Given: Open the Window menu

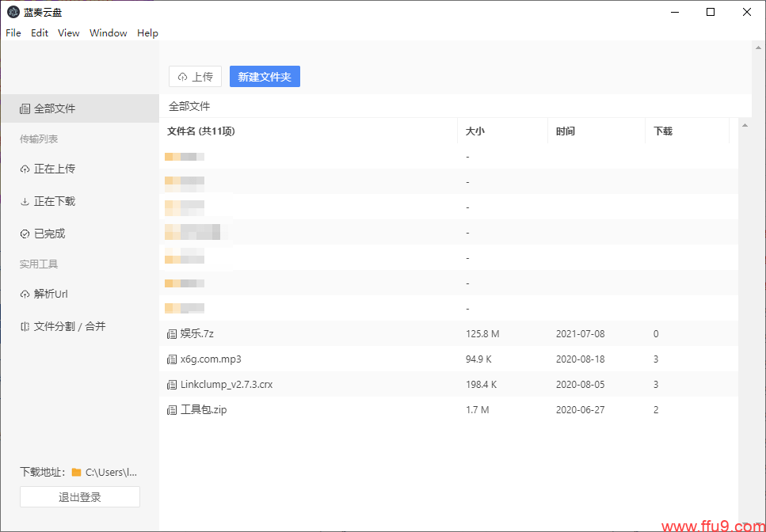Looking at the screenshot, I should [109, 33].
